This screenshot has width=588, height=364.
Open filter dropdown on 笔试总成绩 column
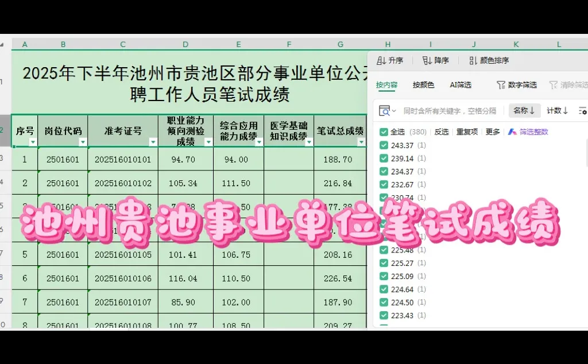tap(361, 142)
